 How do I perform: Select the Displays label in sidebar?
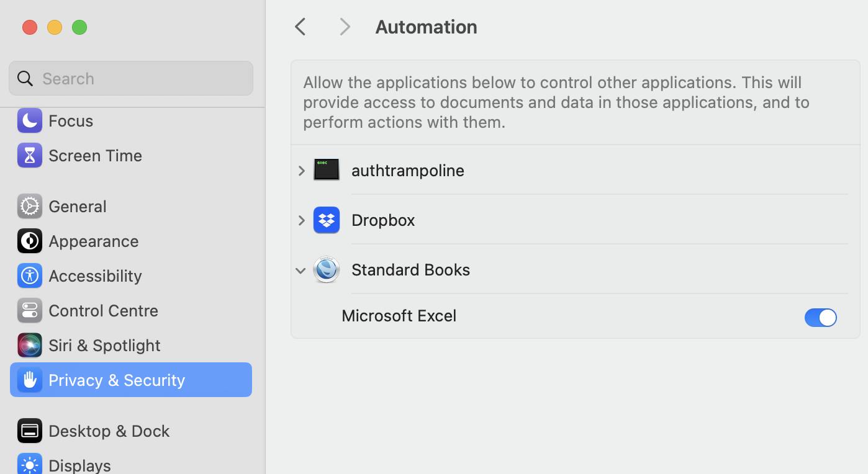[x=79, y=465]
